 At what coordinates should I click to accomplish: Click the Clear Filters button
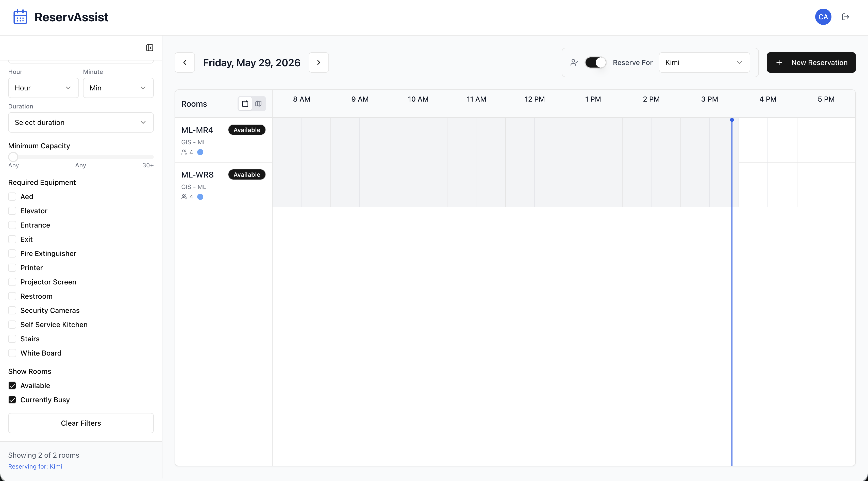[81, 423]
